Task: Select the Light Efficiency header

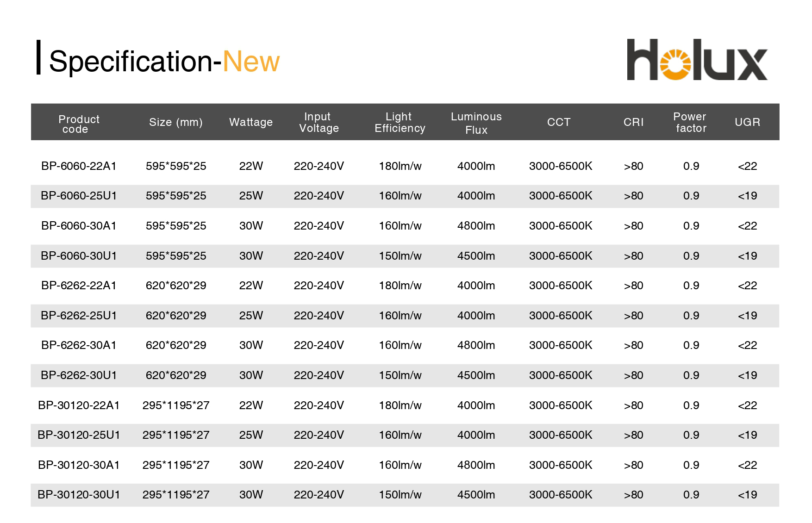Action: tap(400, 122)
